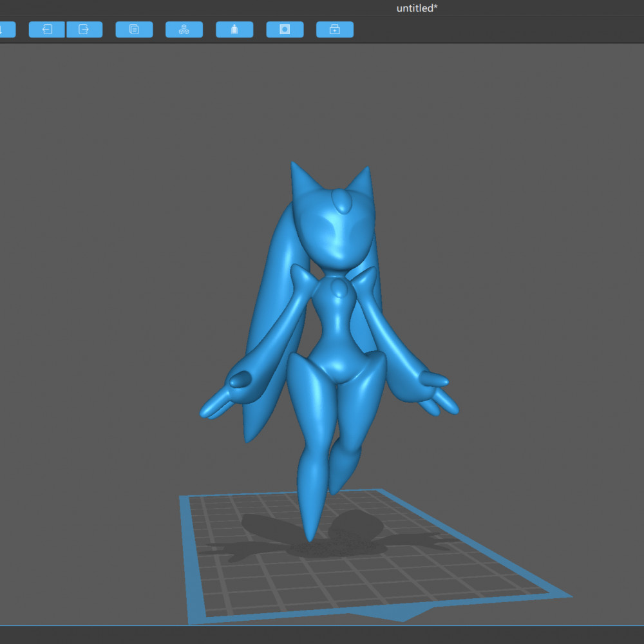The image size is (644, 644).
Task: Run Auto Layout cubes tool
Action: pos(184,30)
